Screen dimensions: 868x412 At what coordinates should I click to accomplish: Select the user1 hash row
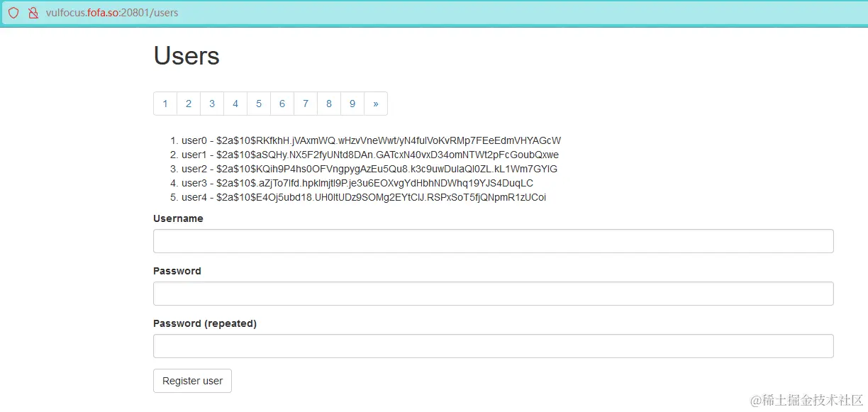click(x=370, y=155)
